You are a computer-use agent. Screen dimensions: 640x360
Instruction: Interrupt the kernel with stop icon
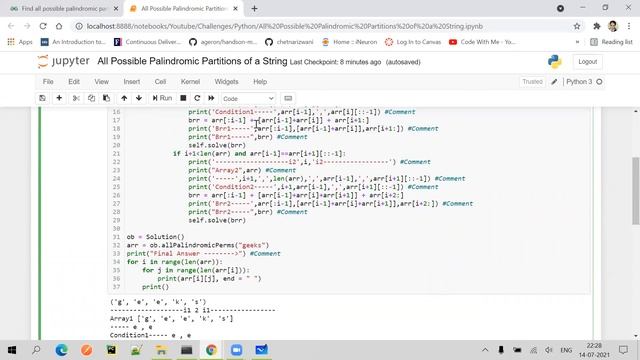(x=183, y=98)
